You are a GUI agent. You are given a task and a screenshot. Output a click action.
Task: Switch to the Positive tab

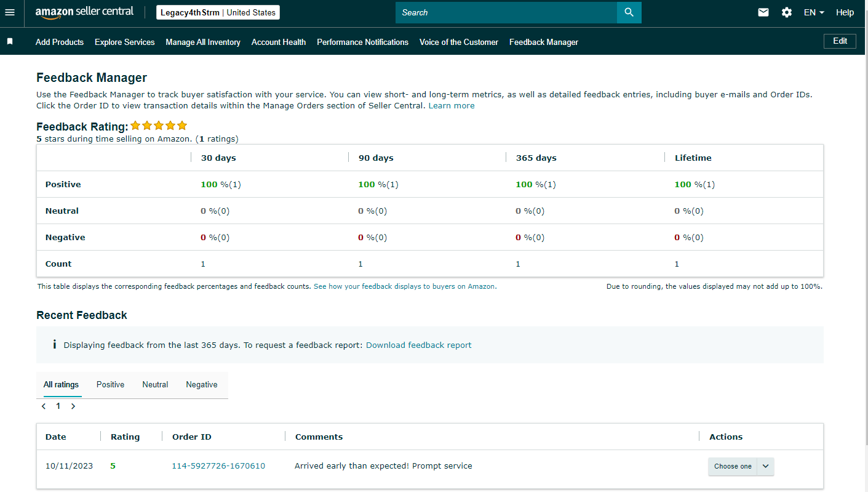pos(110,384)
